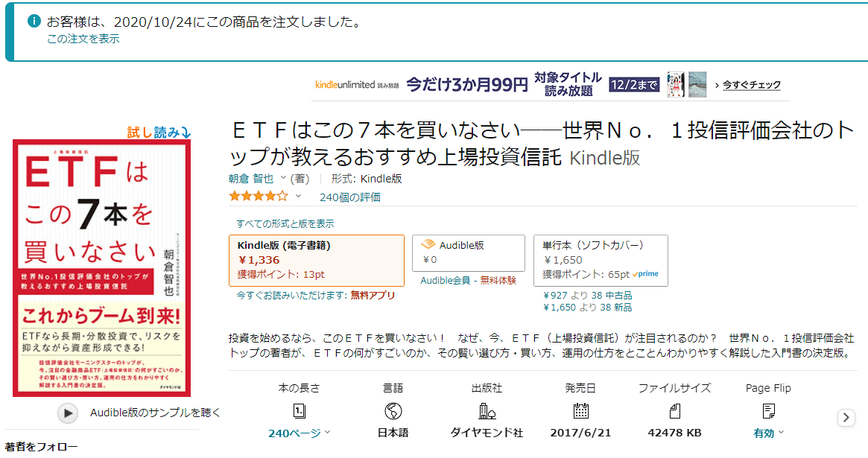Click the 獲得ポイント: 13pt text
The width and height of the screenshot is (868, 458).
[281, 274]
